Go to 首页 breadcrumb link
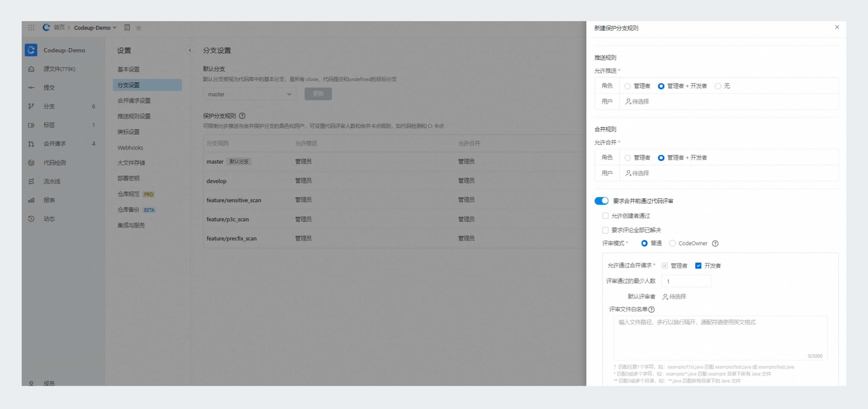The image size is (868, 409). [x=59, y=27]
